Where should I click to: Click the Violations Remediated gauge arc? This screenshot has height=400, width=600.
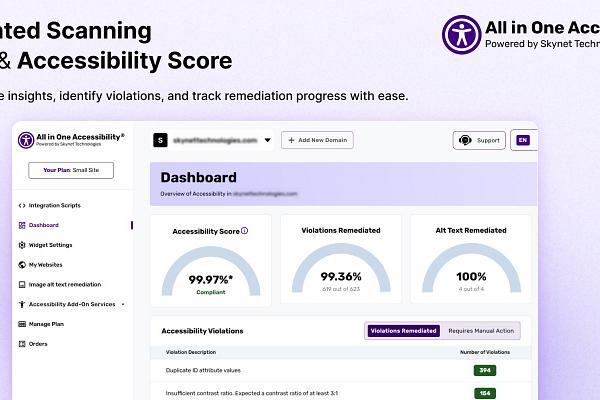(341, 250)
